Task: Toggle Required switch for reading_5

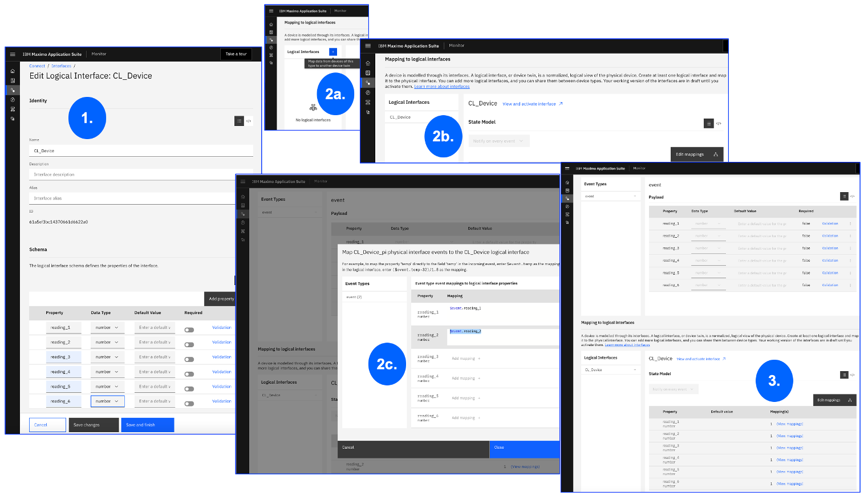Action: pos(189,389)
